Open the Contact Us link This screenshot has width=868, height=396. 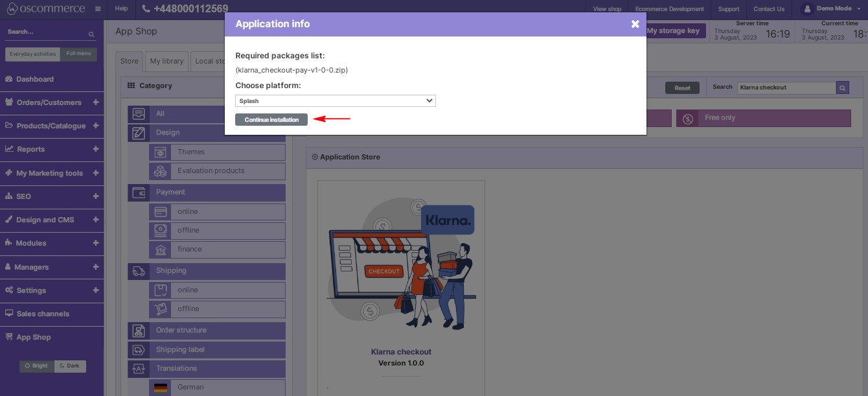[x=769, y=9]
